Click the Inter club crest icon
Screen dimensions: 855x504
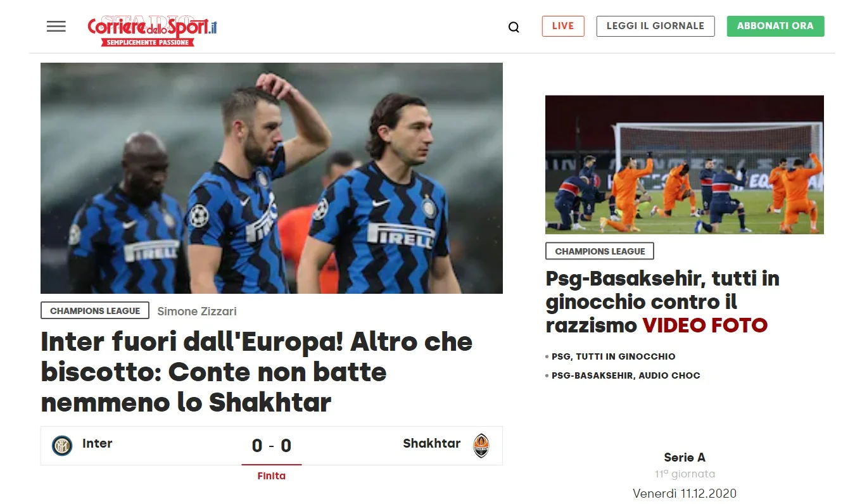coord(62,446)
